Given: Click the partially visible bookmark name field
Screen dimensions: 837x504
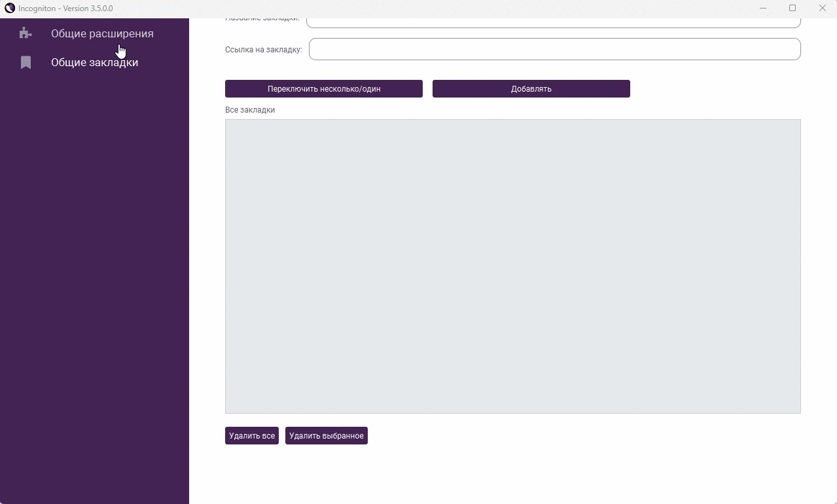Looking at the screenshot, I should point(553,23).
